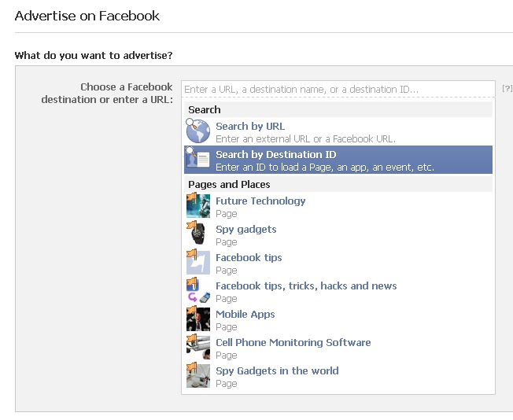Click Cell Phone Monitoring Software thumbnail
The image size is (513, 420).
pos(198,348)
